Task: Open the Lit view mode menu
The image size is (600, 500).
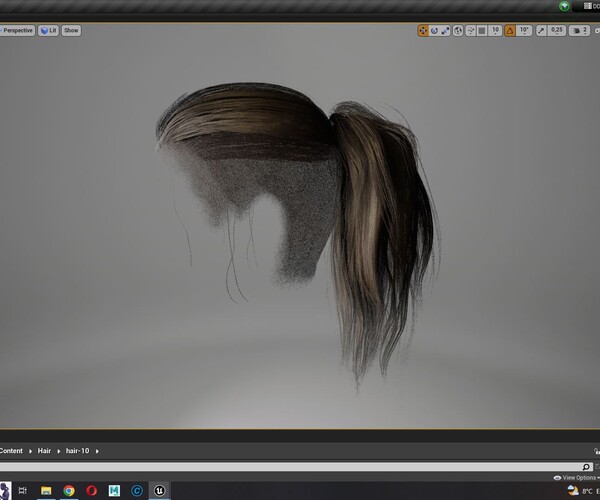Action: (x=48, y=31)
